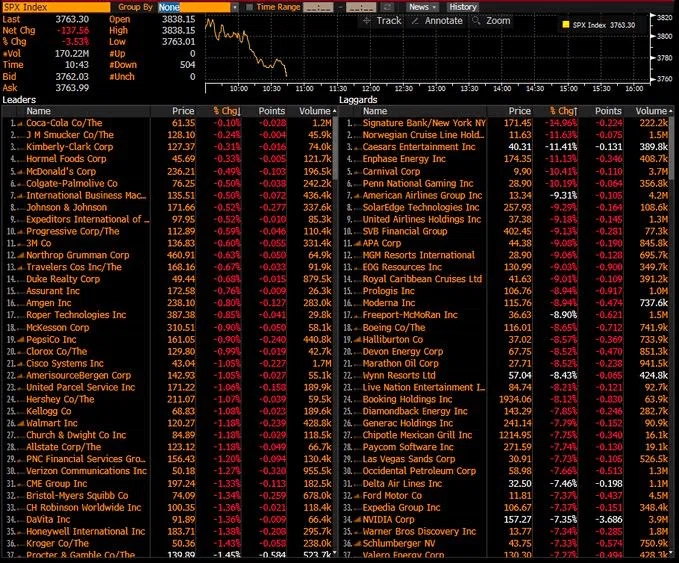Select the Track crosshair tool
The height and width of the screenshot is (563, 679).
(x=382, y=20)
